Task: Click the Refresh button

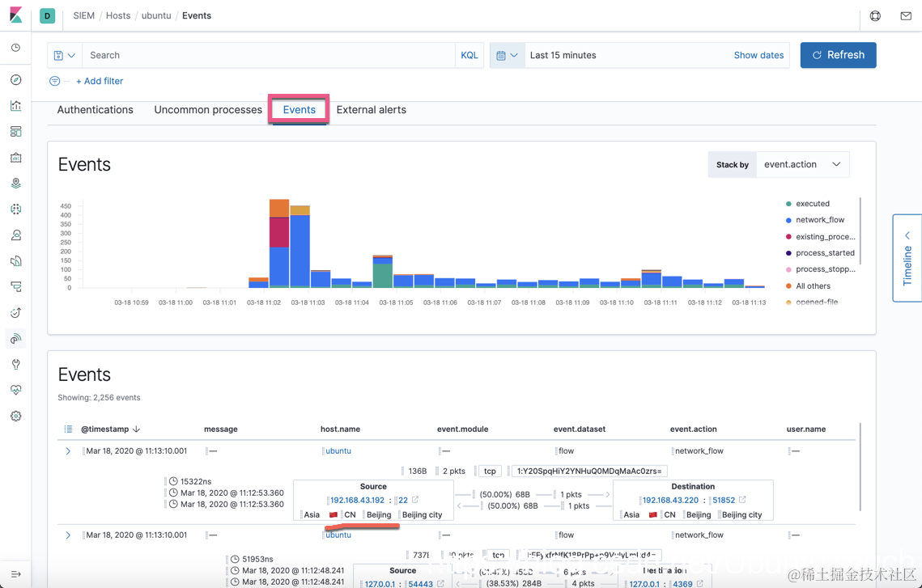Action: [x=838, y=55]
